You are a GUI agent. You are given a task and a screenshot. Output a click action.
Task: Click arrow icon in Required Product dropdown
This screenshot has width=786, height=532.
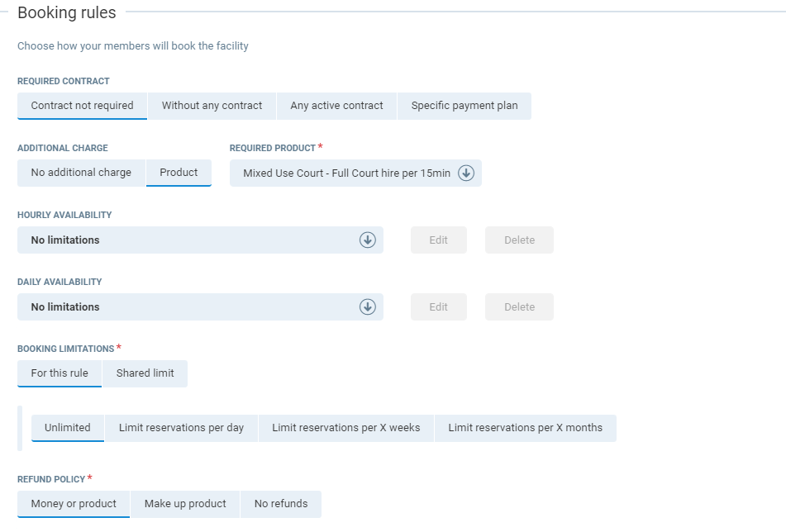tap(466, 173)
